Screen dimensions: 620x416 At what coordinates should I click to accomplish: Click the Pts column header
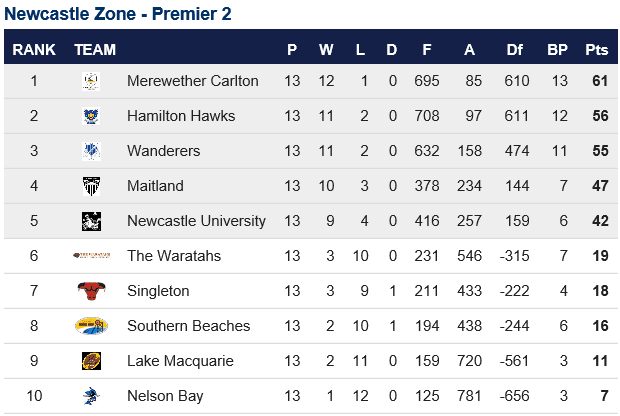click(x=597, y=50)
